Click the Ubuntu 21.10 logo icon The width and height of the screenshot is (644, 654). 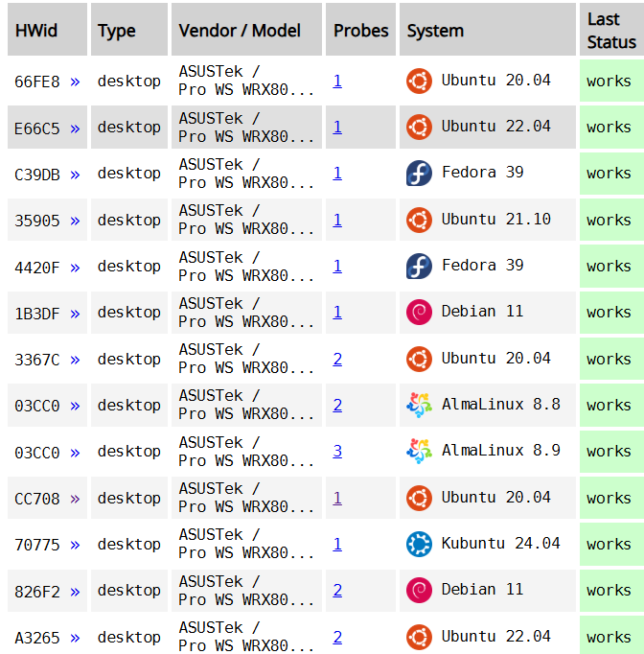click(419, 220)
